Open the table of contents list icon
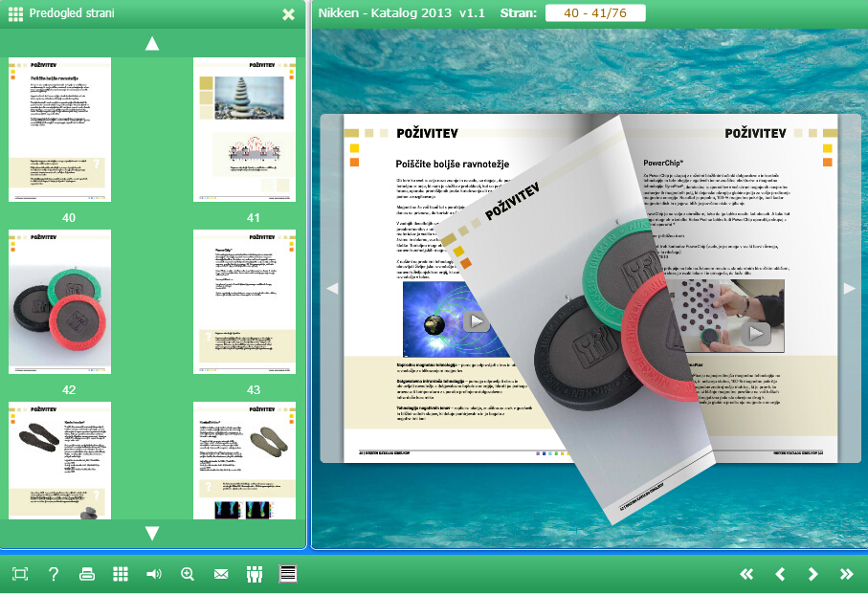Screen dimensions: 868x594 tap(288, 574)
